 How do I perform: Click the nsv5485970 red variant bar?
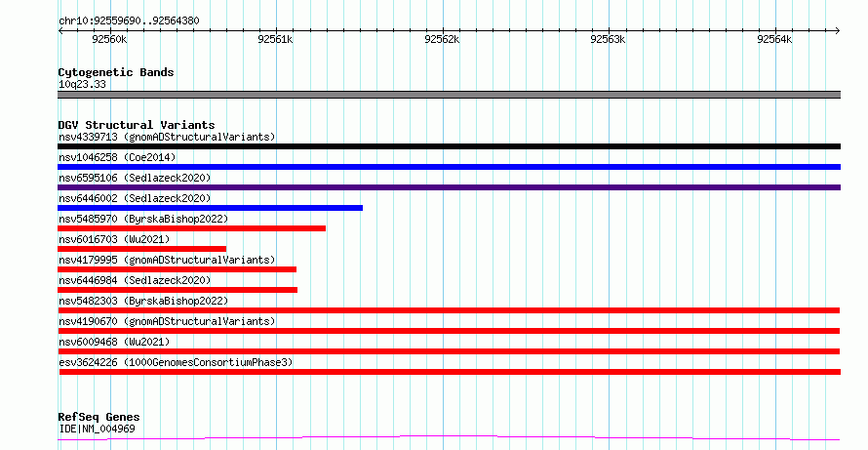coord(191,228)
